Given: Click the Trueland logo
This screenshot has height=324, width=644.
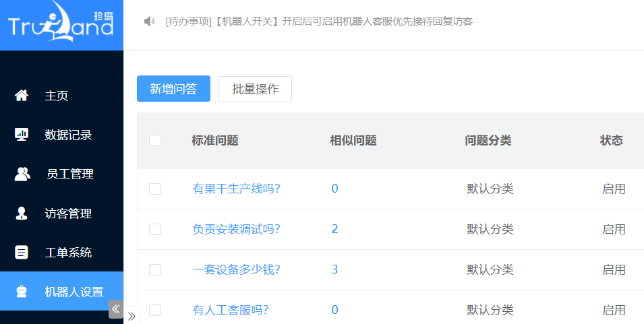Looking at the screenshot, I should click(61, 24).
